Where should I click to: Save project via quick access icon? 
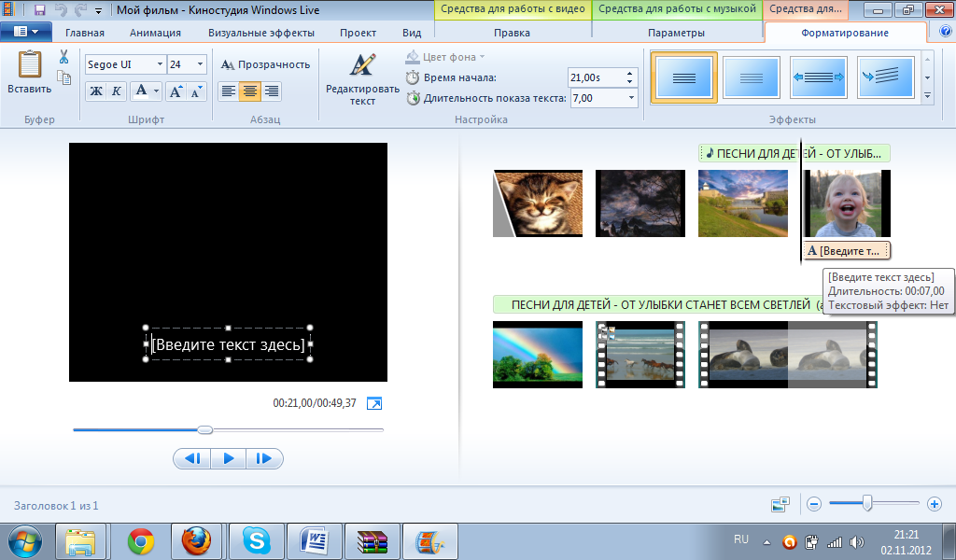click(x=39, y=9)
